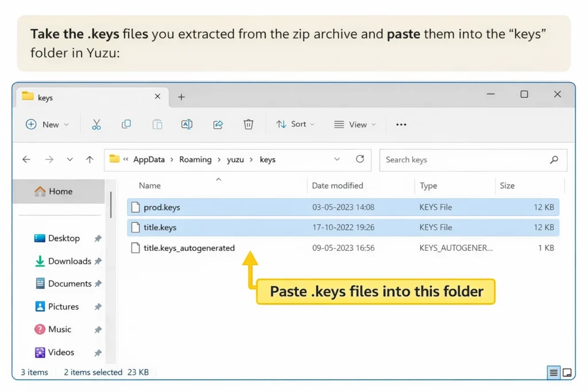Open the View dropdown menu

355,125
